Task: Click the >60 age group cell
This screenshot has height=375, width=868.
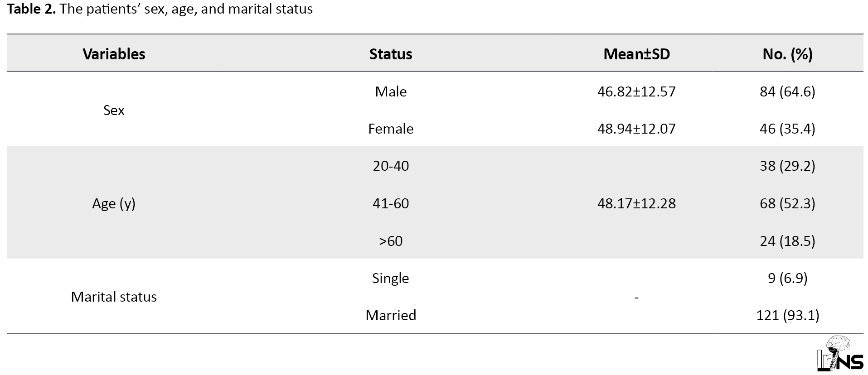Action: (391, 240)
